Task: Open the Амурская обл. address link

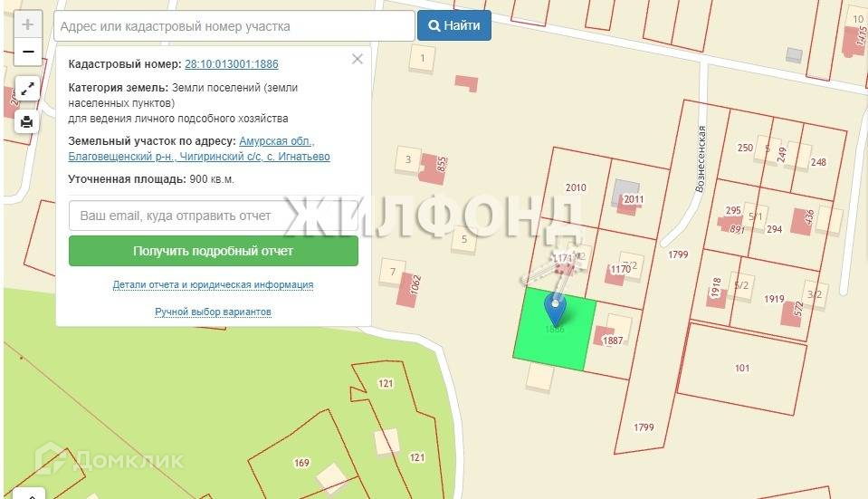Action: [276, 141]
